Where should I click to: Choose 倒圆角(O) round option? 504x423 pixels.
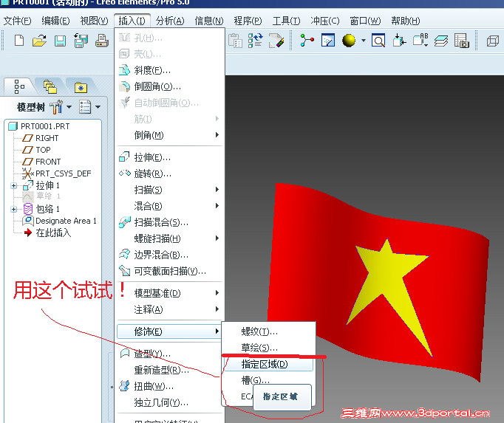[170, 86]
